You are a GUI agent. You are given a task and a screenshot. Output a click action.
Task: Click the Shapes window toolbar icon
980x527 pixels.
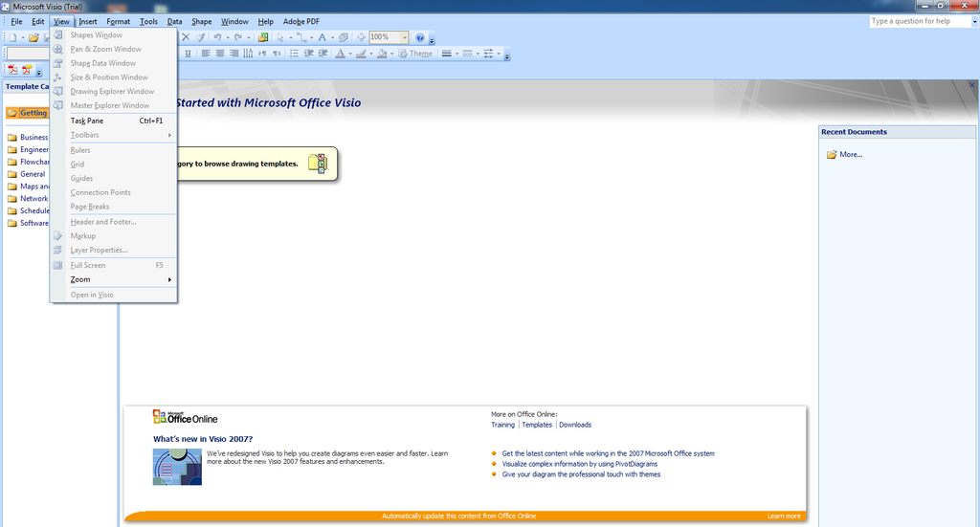click(x=263, y=37)
